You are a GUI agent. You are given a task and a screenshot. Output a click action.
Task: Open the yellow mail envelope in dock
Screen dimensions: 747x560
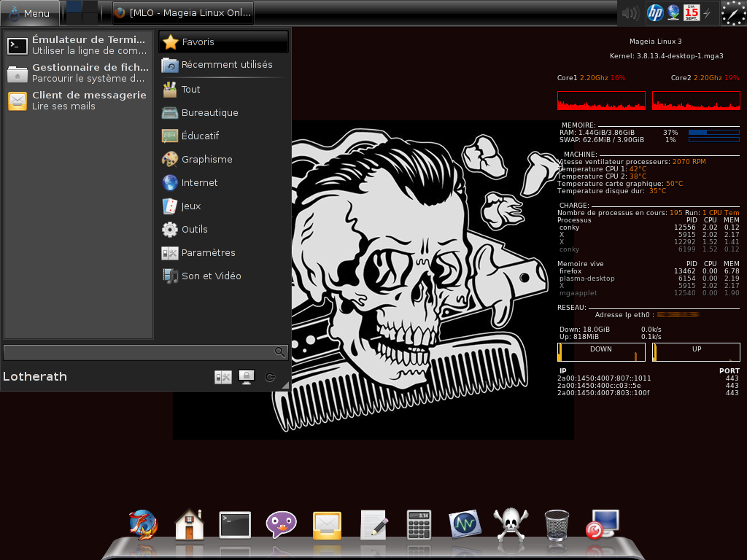pos(327,526)
